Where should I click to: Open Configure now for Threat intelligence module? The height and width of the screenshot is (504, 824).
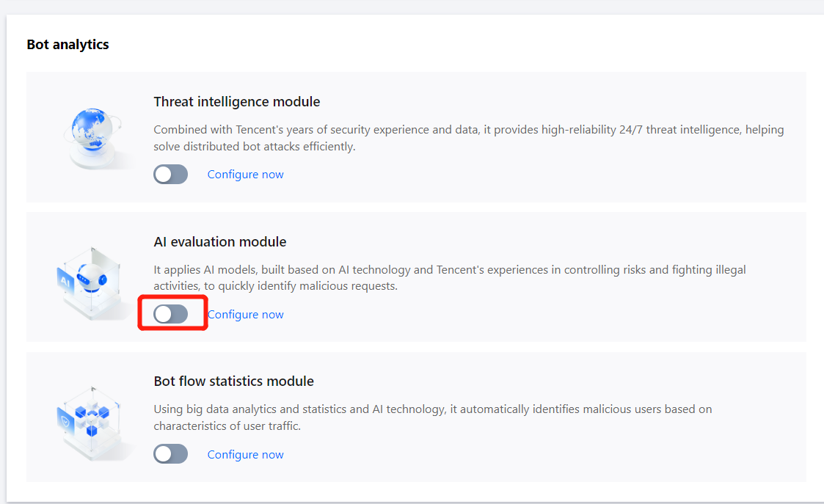pyautogui.click(x=245, y=175)
